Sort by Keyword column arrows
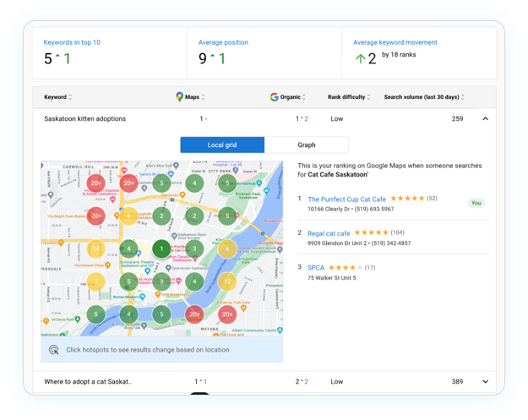The height and width of the screenshot is (420, 528). [70, 97]
